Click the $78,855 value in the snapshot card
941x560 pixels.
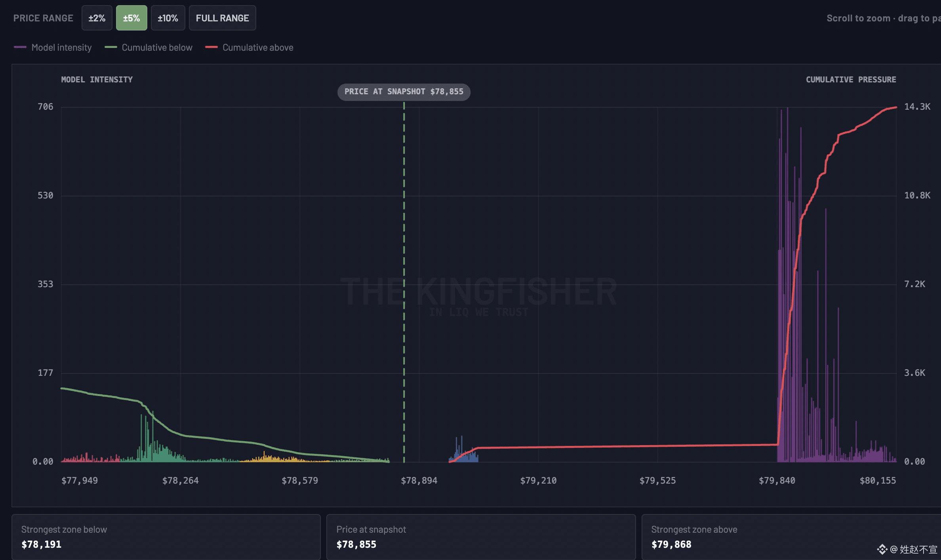pos(356,545)
